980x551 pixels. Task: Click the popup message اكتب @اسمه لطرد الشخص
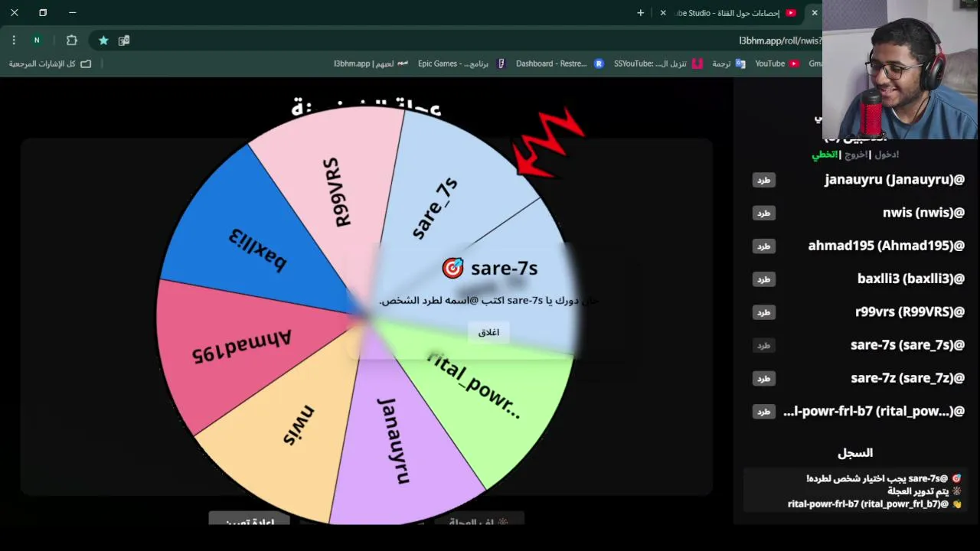441,301
